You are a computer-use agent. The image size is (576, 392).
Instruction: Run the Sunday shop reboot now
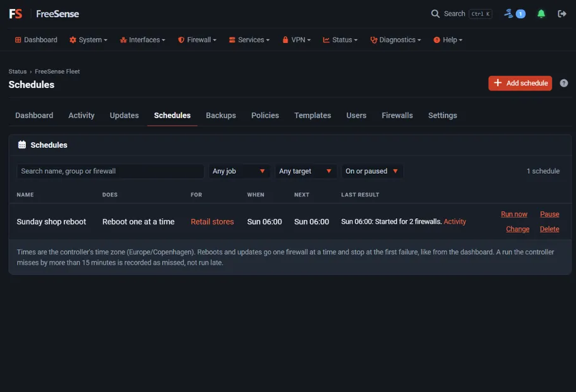point(514,214)
